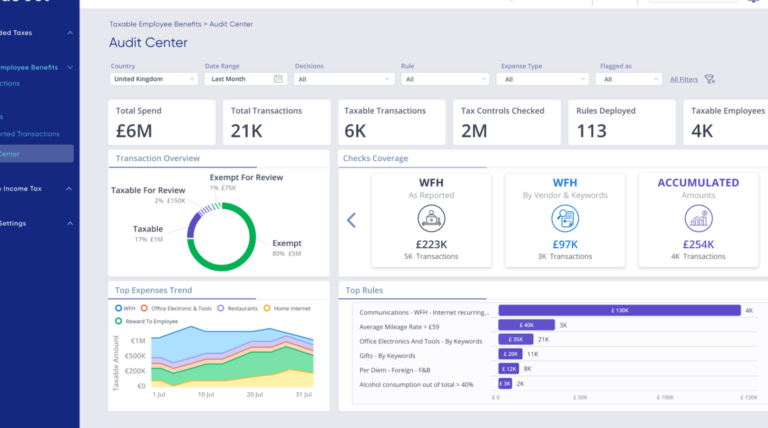Open the Flagged as dropdown

tap(628, 79)
